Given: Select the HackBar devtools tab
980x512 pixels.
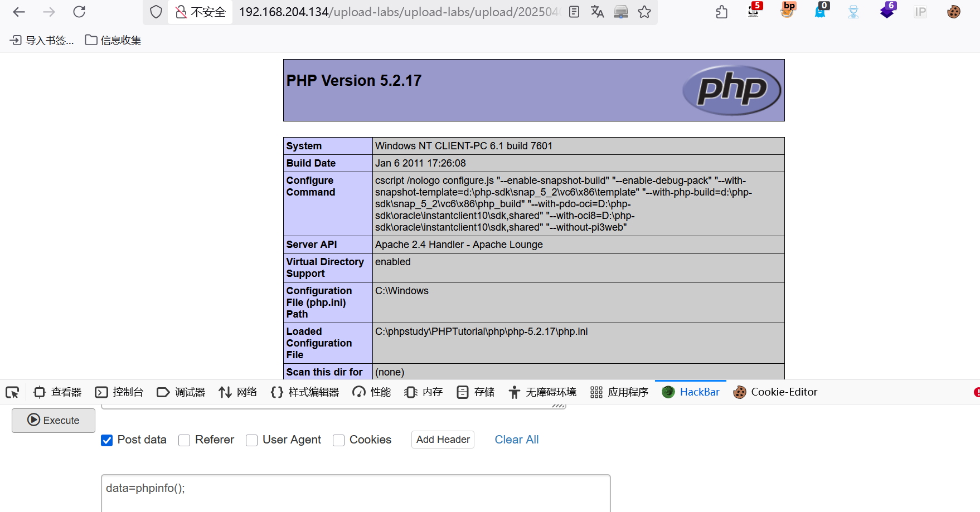Looking at the screenshot, I should (691, 392).
